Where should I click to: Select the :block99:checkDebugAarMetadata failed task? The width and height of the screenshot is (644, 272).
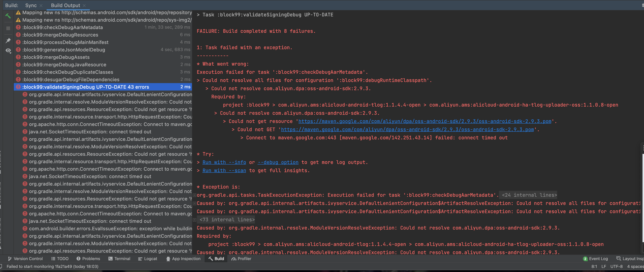tap(103, 27)
